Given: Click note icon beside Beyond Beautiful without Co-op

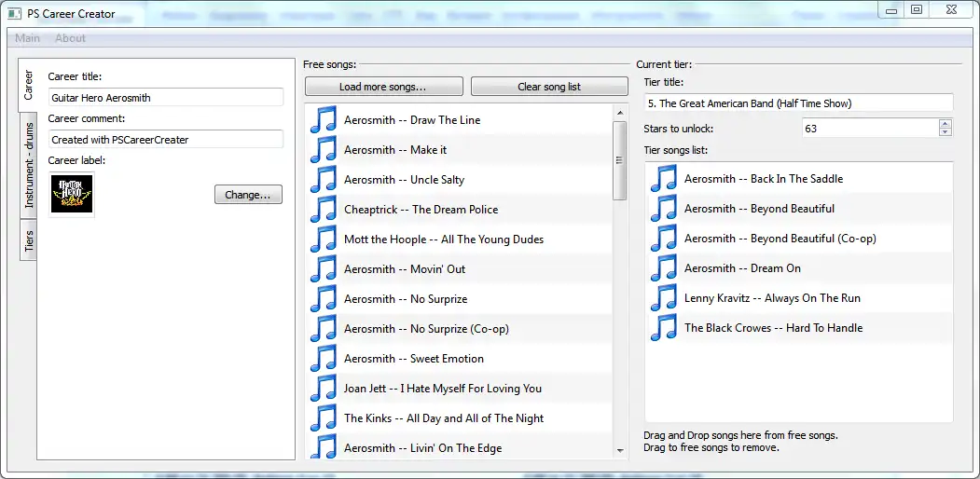Looking at the screenshot, I should [664, 209].
